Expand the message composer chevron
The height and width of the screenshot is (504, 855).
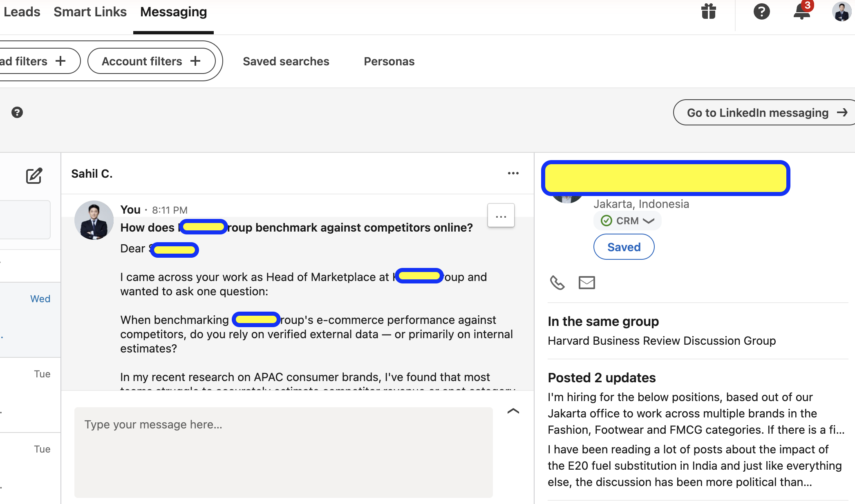pos(513,411)
